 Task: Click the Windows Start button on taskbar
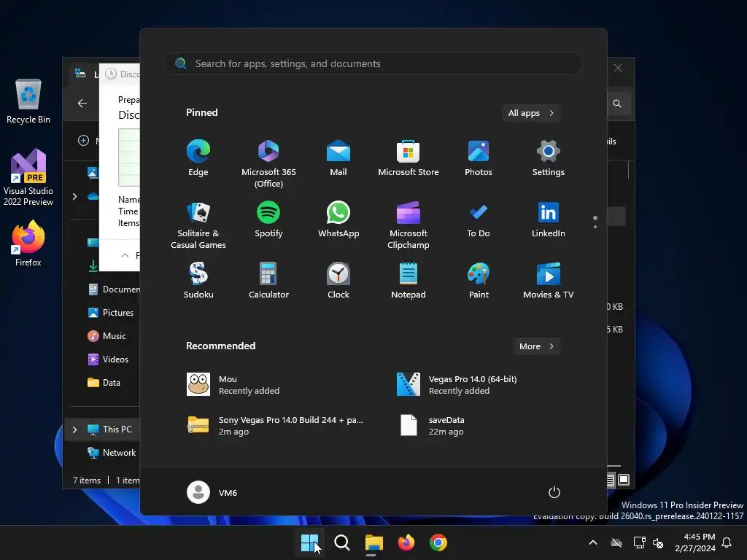tap(309, 542)
